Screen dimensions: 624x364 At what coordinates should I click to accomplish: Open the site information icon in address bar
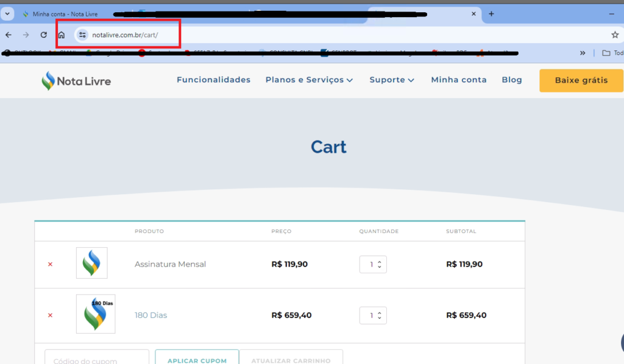(83, 35)
